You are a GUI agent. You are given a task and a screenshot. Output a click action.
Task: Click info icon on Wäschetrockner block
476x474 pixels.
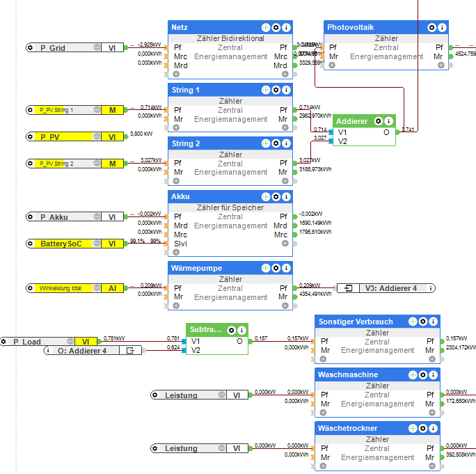(433, 429)
